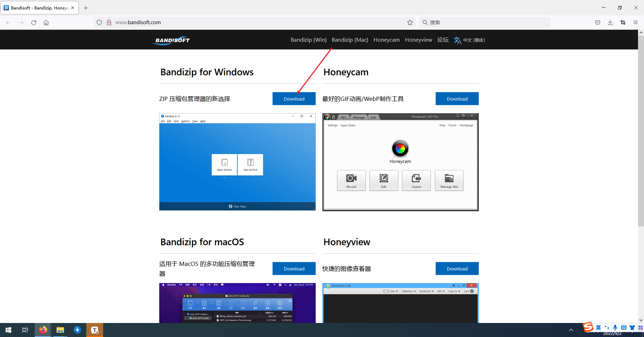Click the Bandizip macOS screenshot thumbnail
Screen dimensions: 644x337
pos(237,303)
